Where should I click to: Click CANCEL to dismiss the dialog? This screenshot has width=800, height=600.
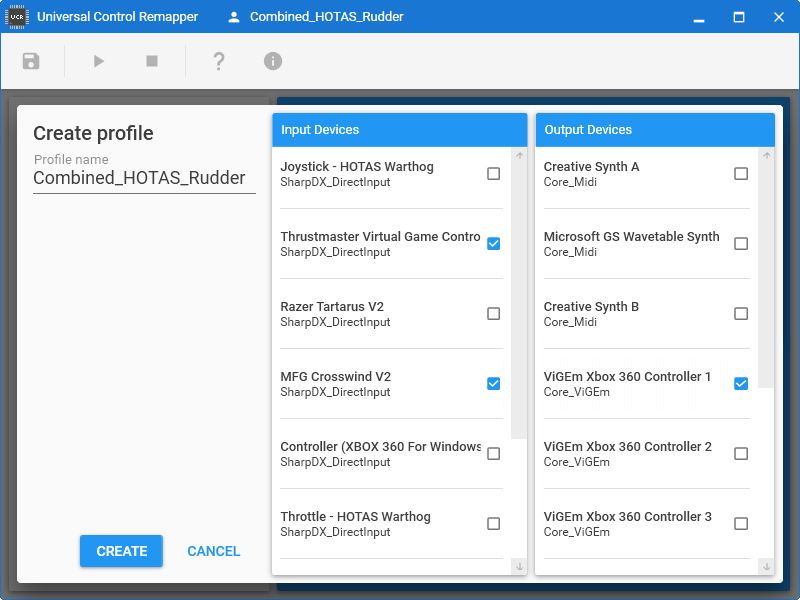click(214, 551)
